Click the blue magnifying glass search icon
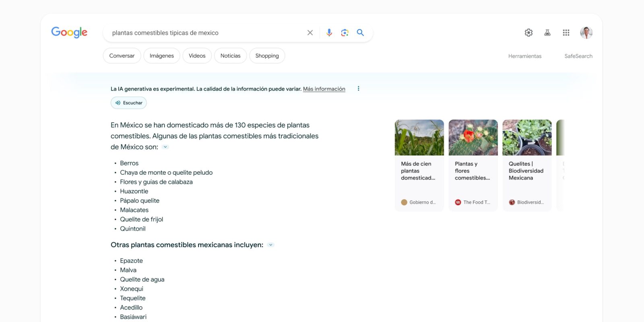This screenshot has width=644, height=322. pos(360,33)
